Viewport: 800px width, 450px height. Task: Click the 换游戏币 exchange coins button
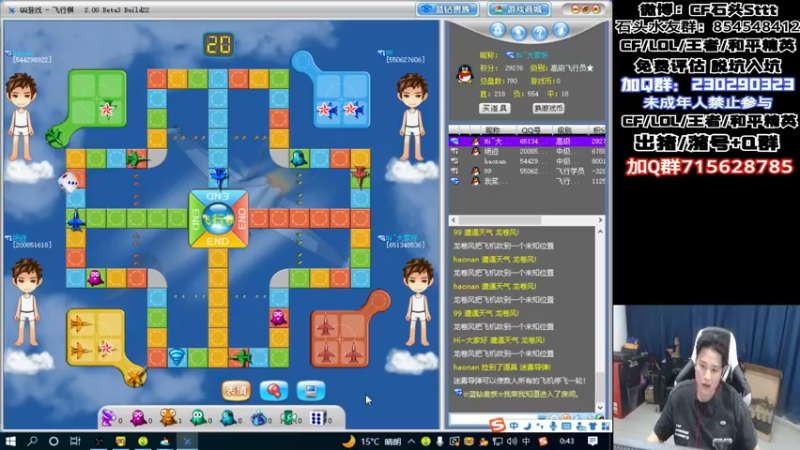(548, 108)
